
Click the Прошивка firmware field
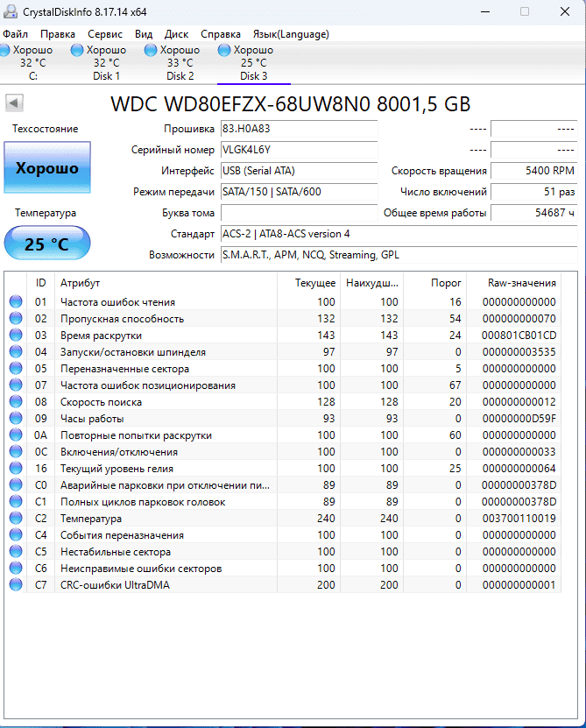tap(298, 129)
